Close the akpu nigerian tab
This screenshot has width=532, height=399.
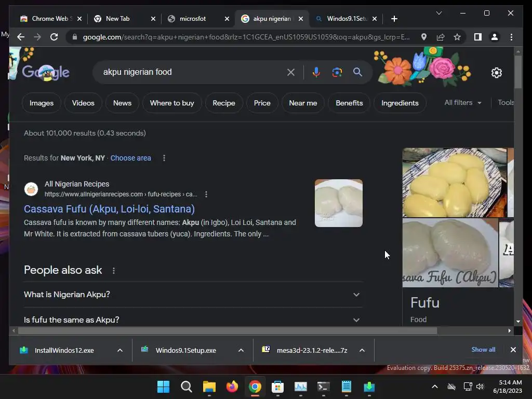coord(301,19)
